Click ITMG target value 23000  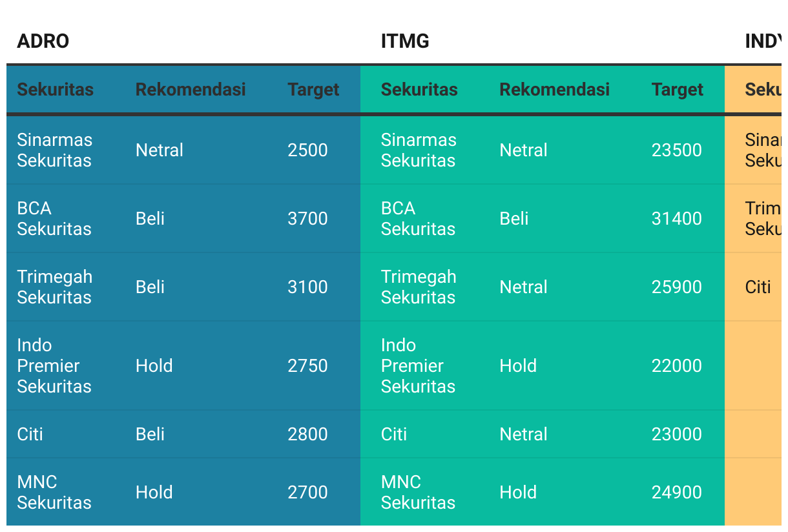677,434
